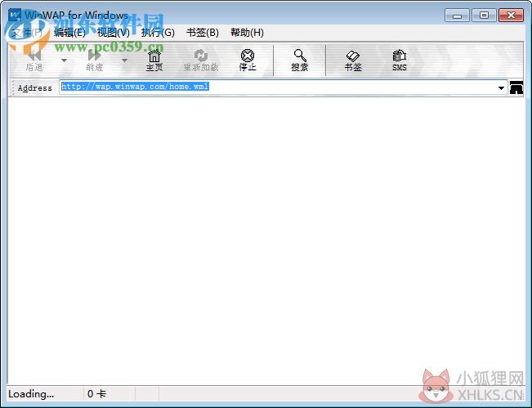The height and width of the screenshot is (408, 532).
Task: Click the "0 卡" status bar entry
Action: (96, 394)
